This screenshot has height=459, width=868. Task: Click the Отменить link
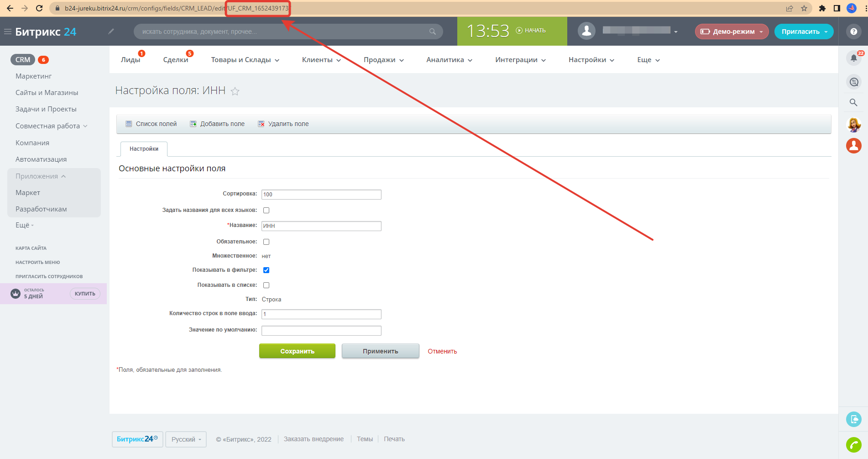[x=442, y=351]
